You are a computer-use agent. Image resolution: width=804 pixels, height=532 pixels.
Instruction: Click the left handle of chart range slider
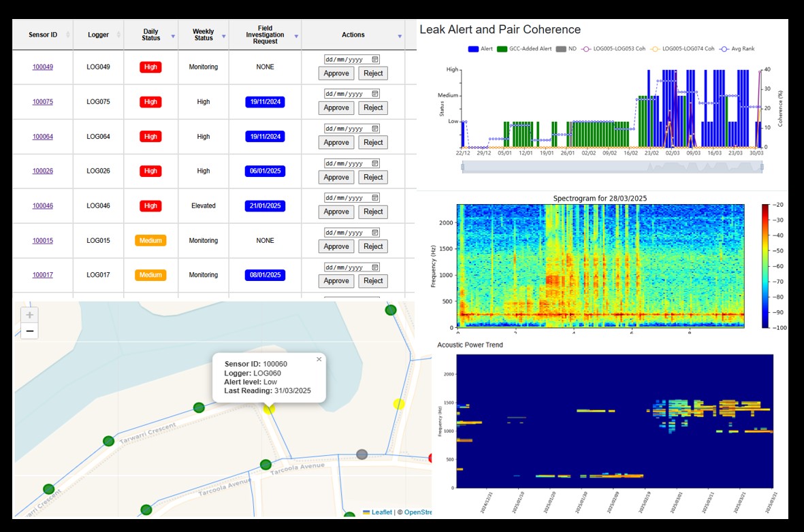pos(462,167)
